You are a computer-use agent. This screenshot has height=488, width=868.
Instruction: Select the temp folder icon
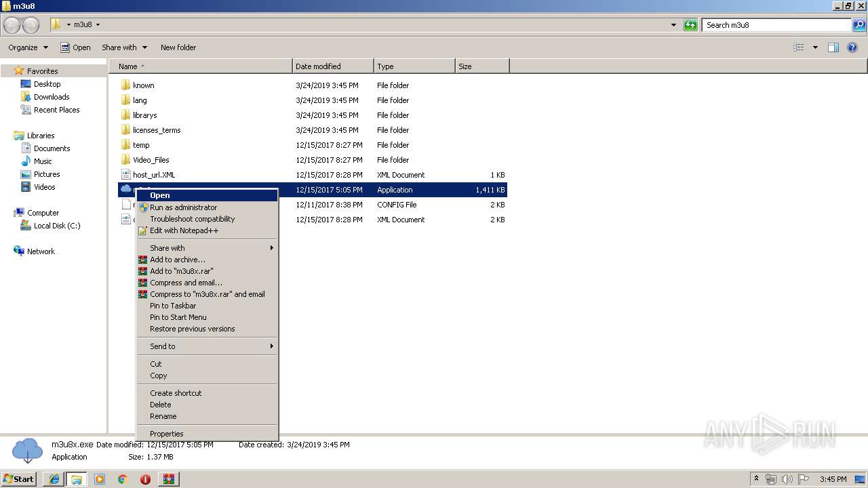pyautogui.click(x=125, y=145)
